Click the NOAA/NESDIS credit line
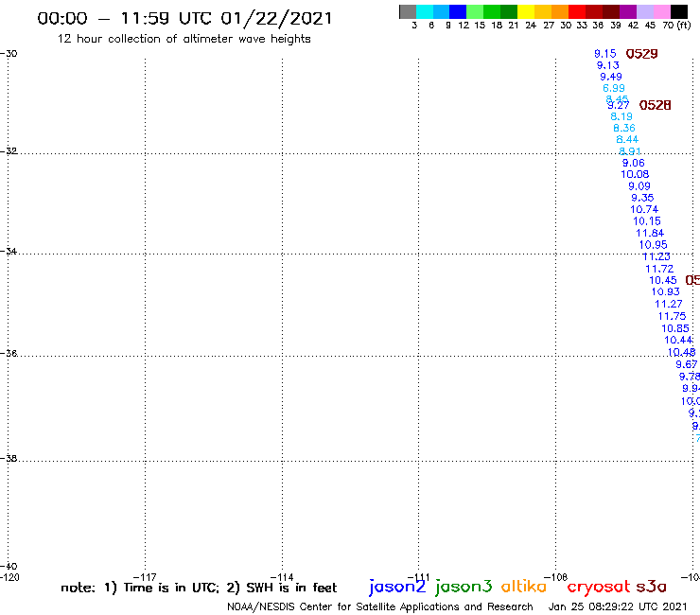700x615 pixels. 380,607
